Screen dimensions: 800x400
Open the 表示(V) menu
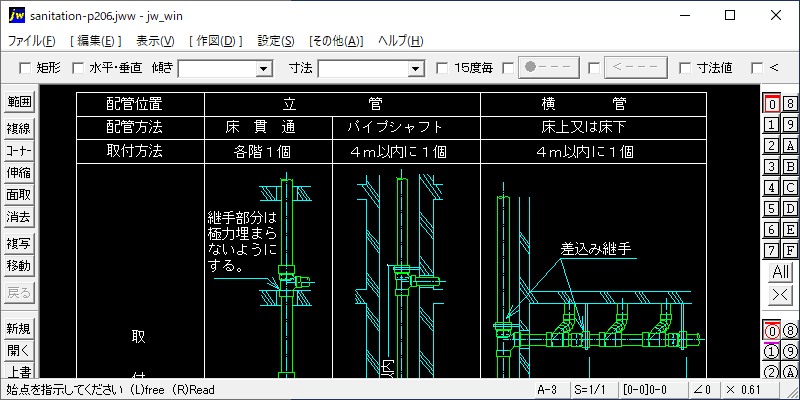156,41
